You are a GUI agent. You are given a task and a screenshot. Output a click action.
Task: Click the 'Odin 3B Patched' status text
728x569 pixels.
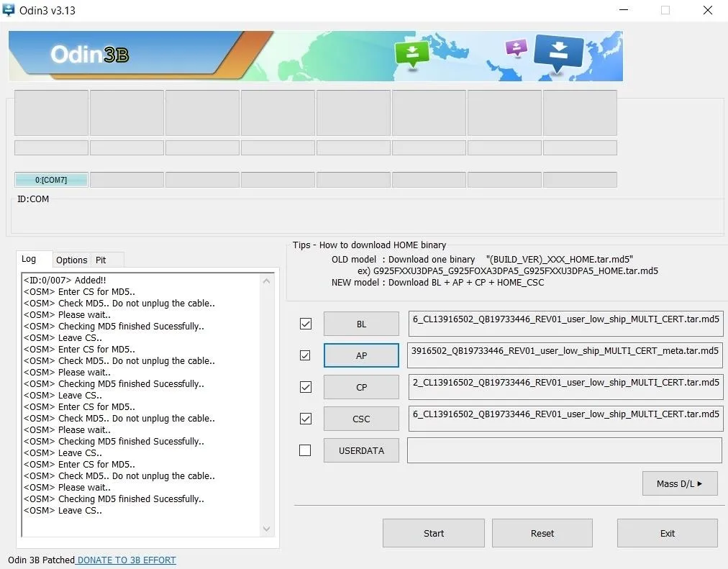[41, 560]
